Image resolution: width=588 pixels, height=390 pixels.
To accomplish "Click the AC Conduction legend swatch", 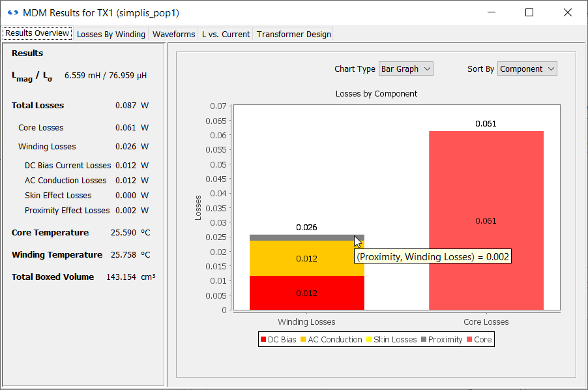I will (x=303, y=340).
